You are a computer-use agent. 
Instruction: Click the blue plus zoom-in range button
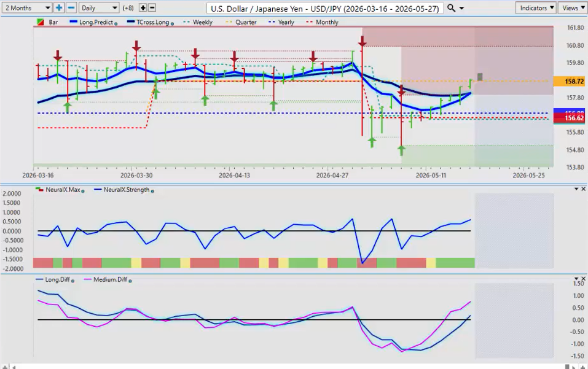(59, 7)
